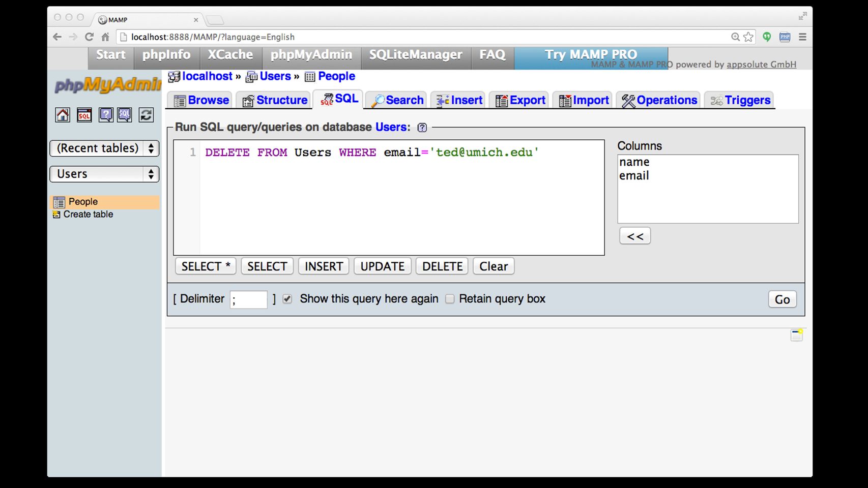
Task: Select People table in sidebar
Action: pos(83,202)
